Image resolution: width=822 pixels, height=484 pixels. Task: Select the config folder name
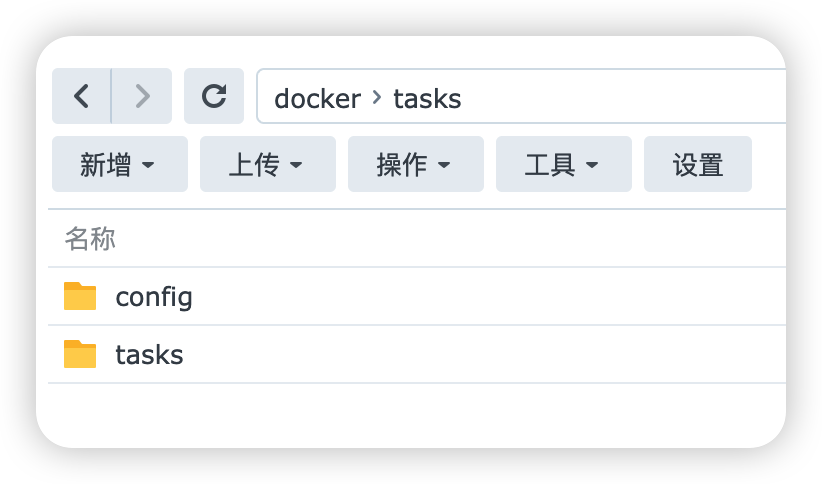point(154,297)
